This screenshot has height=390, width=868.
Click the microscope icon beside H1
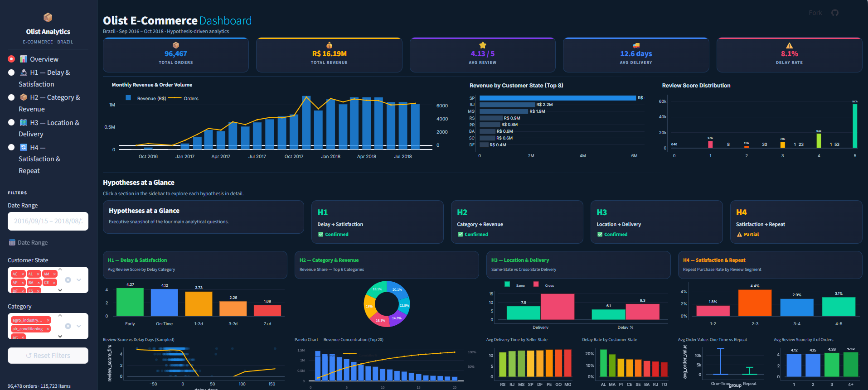[24, 72]
